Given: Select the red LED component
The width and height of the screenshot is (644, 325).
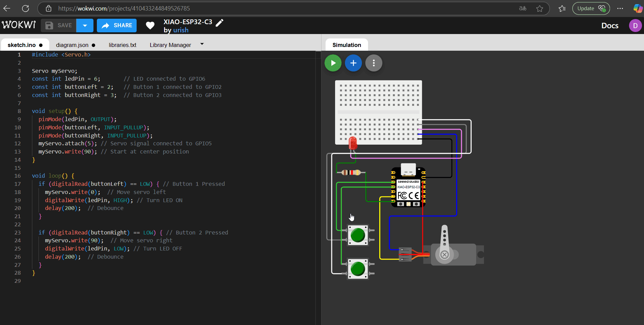Looking at the screenshot, I should (353, 143).
